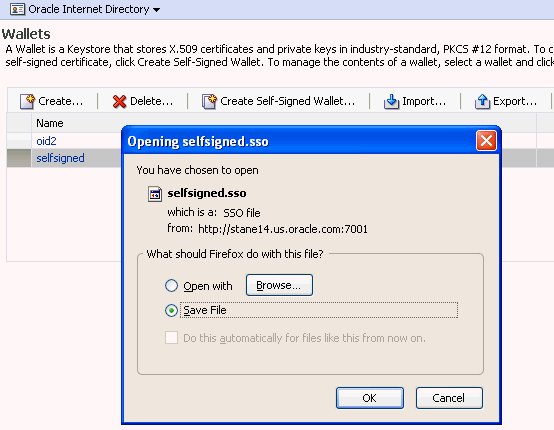This screenshot has width=554, height=430.
Task: Click the Oracle Internet Directory icon
Action: coord(17,9)
